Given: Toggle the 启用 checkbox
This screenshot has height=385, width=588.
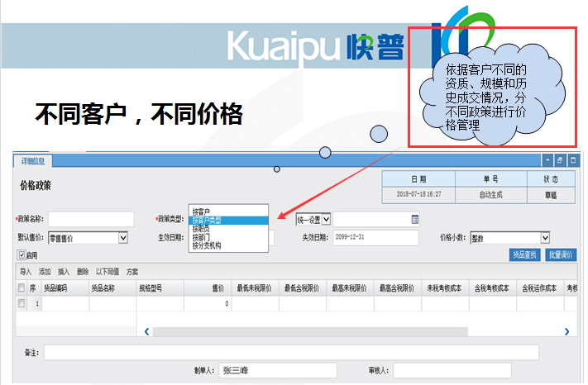Looking at the screenshot, I should pyautogui.click(x=22, y=255).
